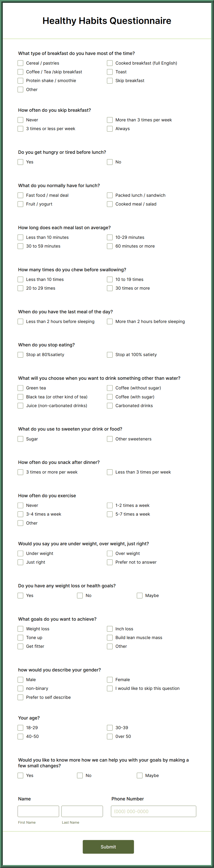The height and width of the screenshot is (868, 214).
Task: Check 'non-binary' gender option
Action: pyautogui.click(x=20, y=688)
